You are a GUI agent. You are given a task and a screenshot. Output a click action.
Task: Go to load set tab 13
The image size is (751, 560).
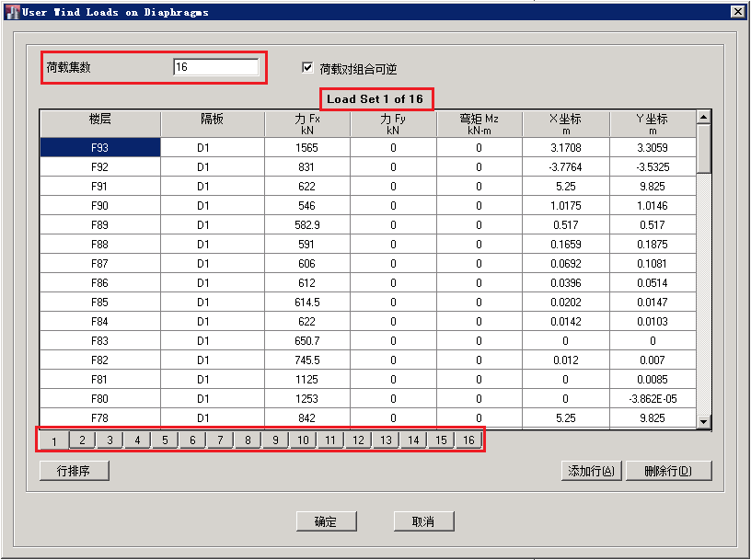click(x=386, y=440)
